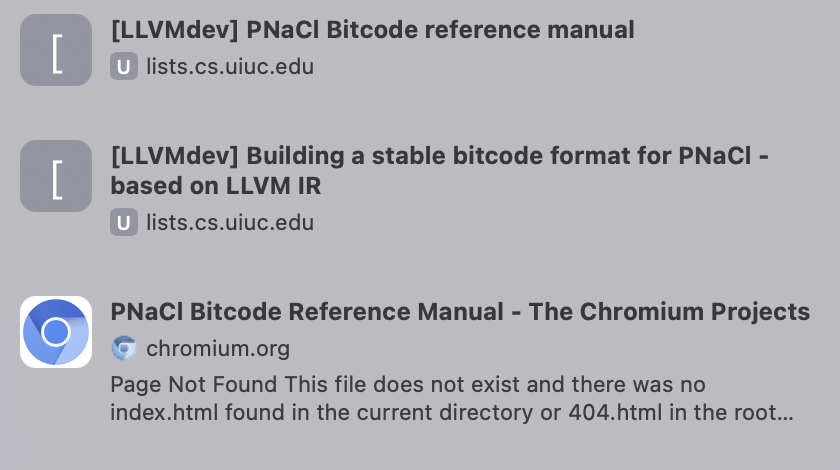The image size is (840, 470).
Task: Open "Building a stable bitcode format for PNaCl" title
Action: point(440,157)
